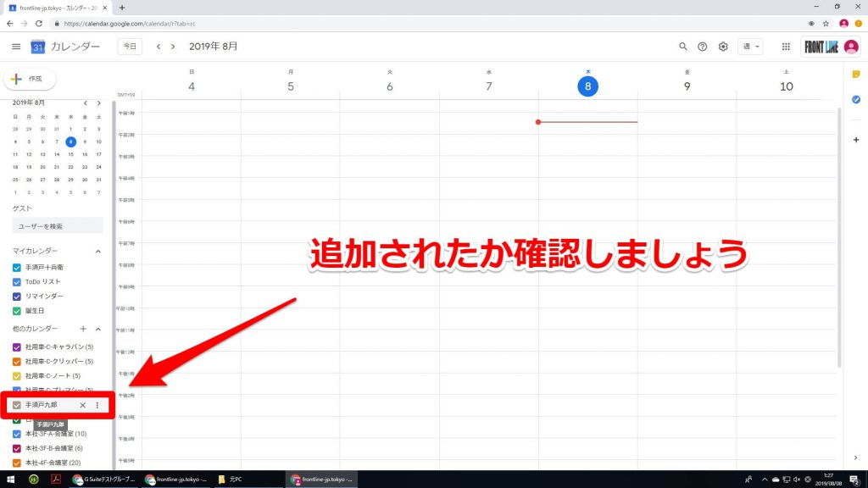This screenshot has height=488, width=868.
Task: Remove 手須戸九郎 calendar with X icon
Action: point(82,405)
